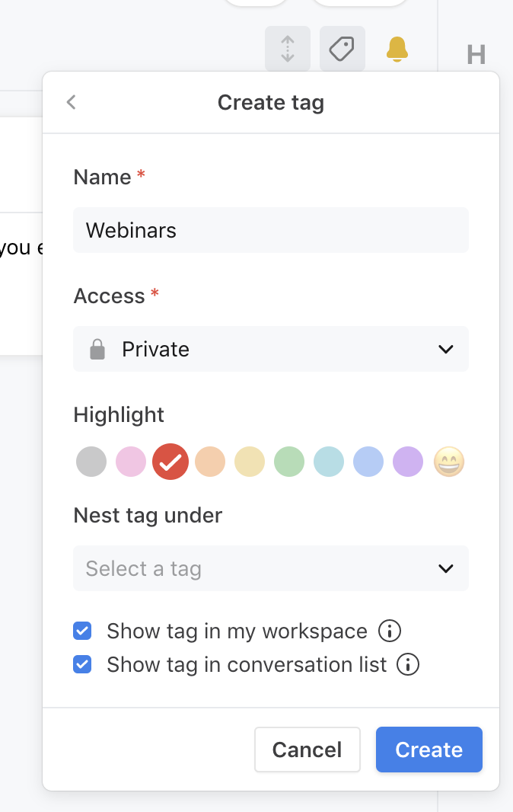This screenshot has width=513, height=812.
Task: Choose the purple highlight swatch
Action: [x=408, y=462]
